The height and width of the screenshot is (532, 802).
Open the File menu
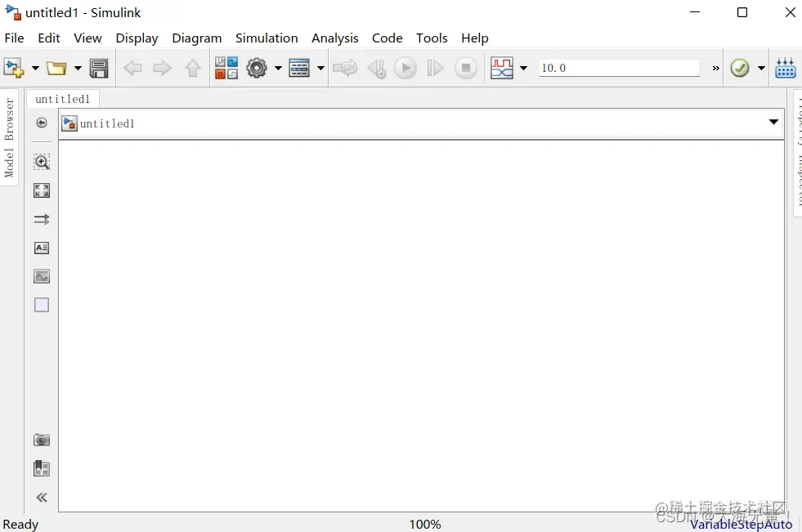(15, 38)
